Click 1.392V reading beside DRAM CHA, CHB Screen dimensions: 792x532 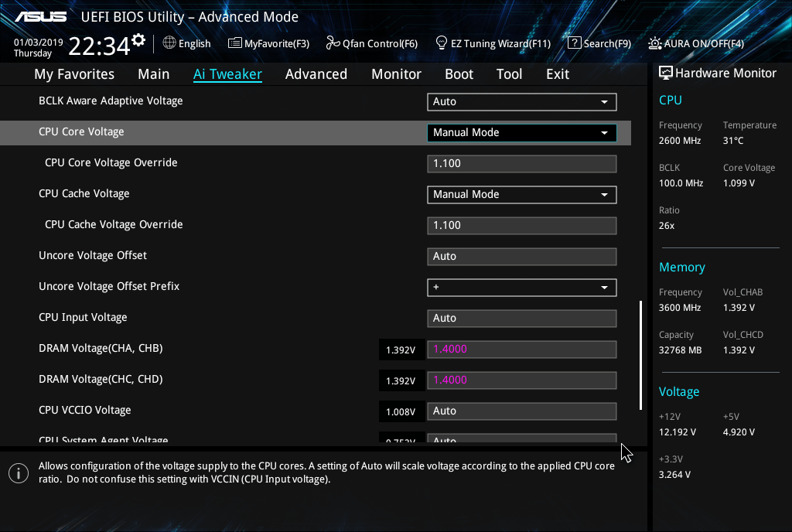pos(401,350)
